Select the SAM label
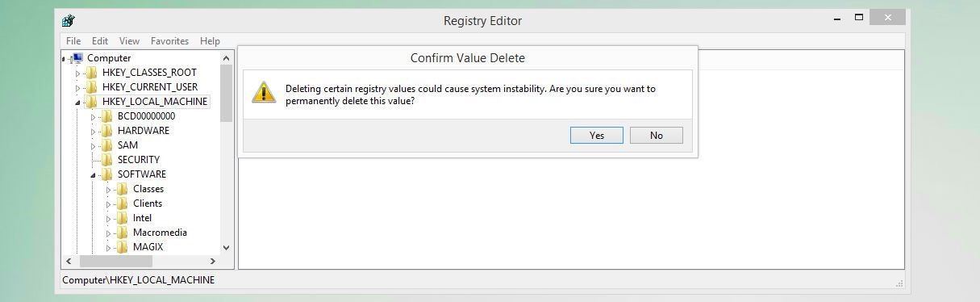 pos(127,145)
